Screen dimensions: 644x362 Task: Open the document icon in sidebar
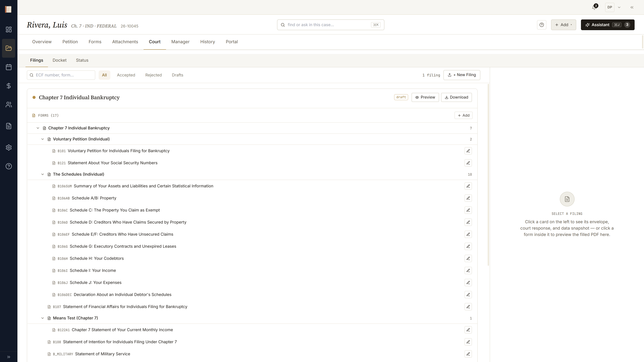pos(9,126)
